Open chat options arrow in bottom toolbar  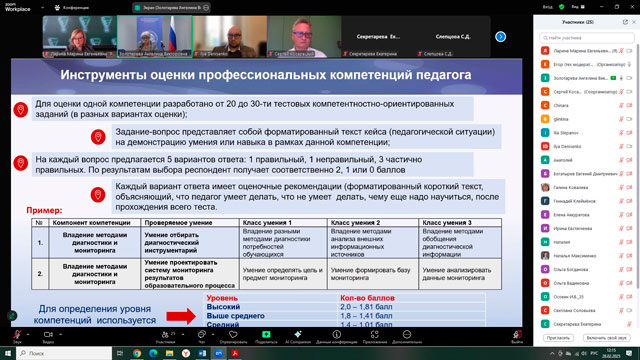[x=213, y=334]
